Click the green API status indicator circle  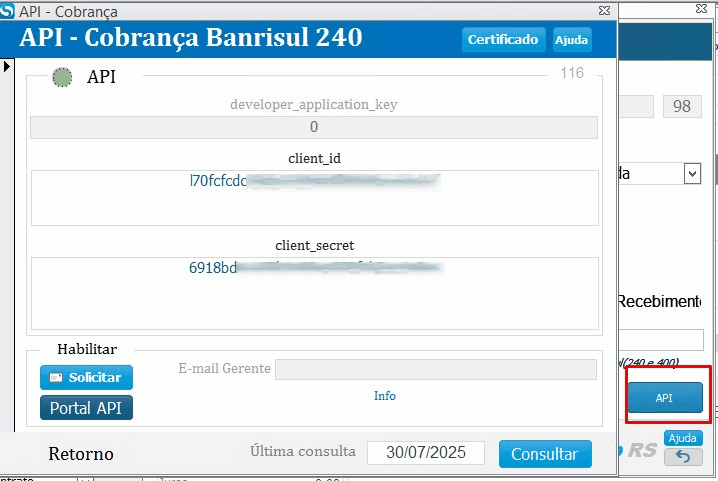point(62,77)
